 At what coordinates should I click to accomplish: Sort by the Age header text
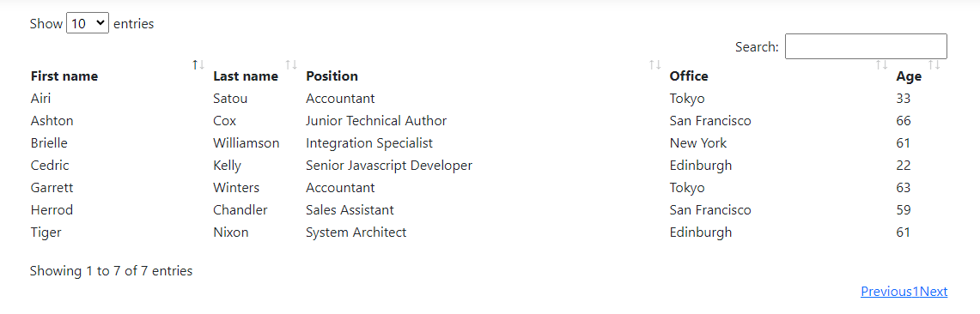tap(909, 76)
